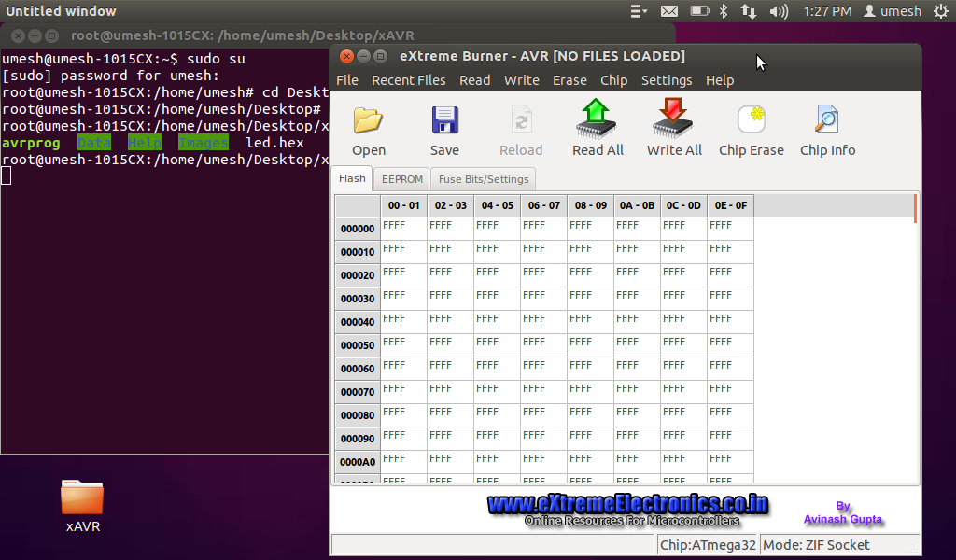Perform a Chip Erase
Screen dimensions: 956x560
tap(751, 129)
